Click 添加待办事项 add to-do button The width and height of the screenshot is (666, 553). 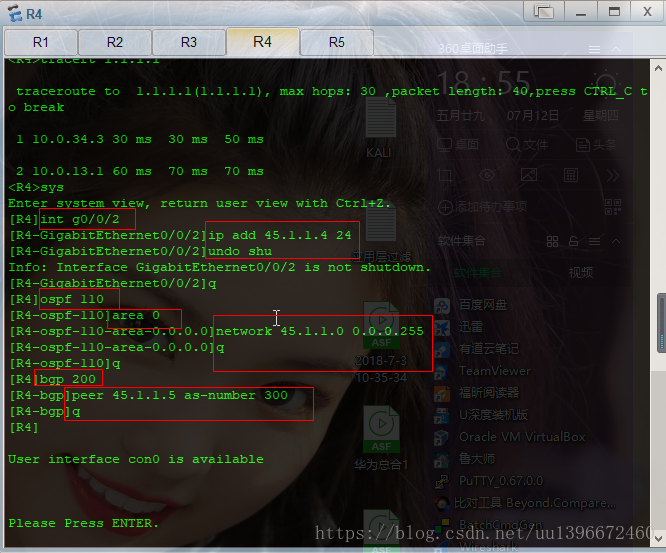point(483,207)
